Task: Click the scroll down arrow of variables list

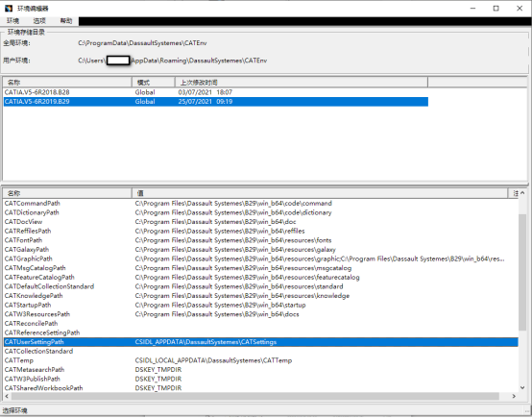Action: (x=522, y=388)
